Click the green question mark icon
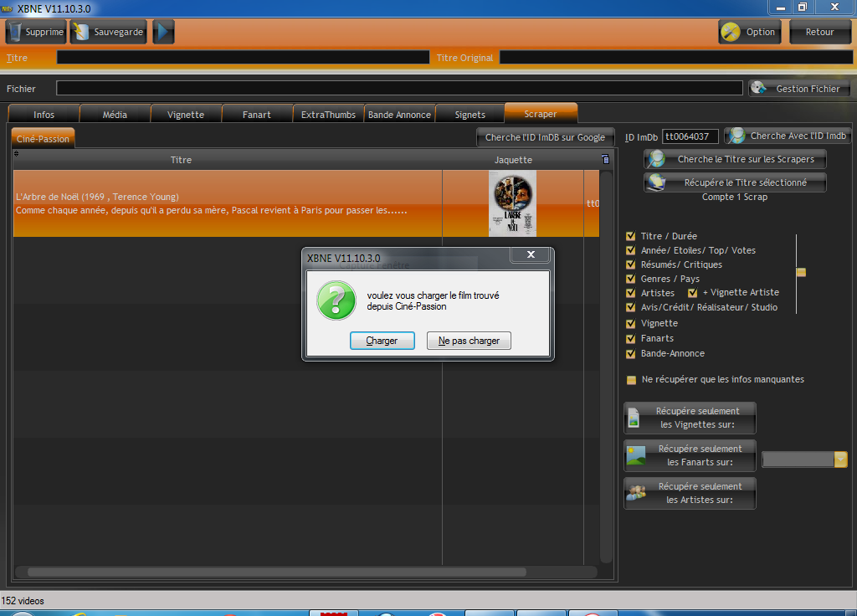Viewport: 857px width, 616px height. (336, 300)
